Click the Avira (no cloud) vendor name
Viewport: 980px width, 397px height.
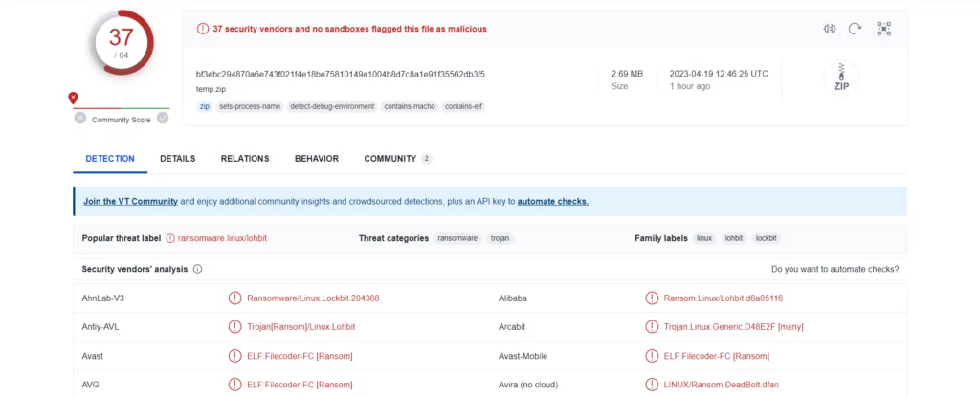click(x=528, y=385)
